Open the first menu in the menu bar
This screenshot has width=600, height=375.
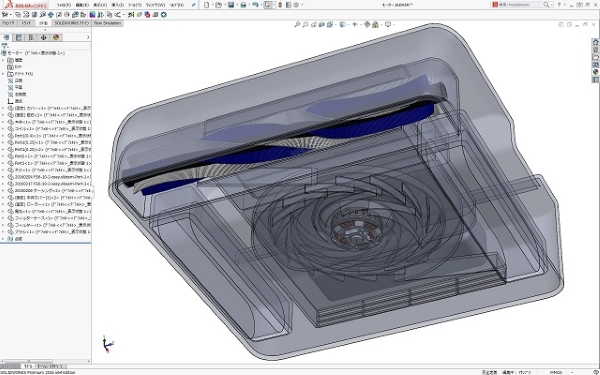(64, 5)
